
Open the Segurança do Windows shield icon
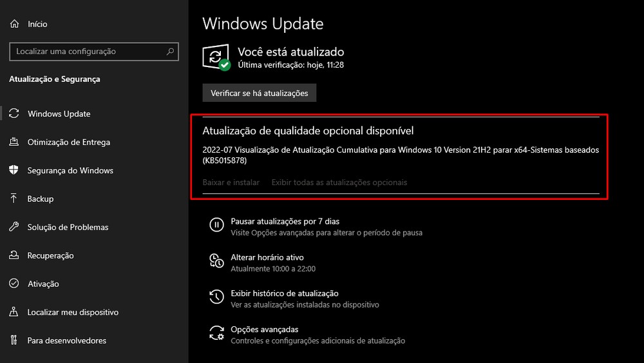pos(14,170)
